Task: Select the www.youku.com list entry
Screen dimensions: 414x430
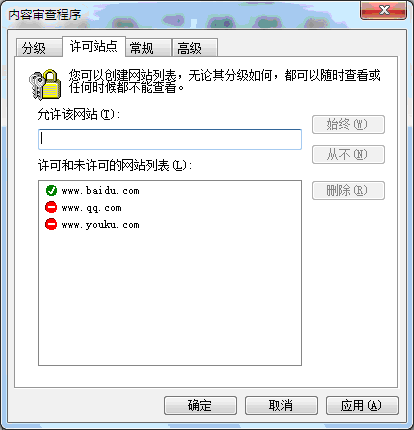Action: tap(100, 225)
